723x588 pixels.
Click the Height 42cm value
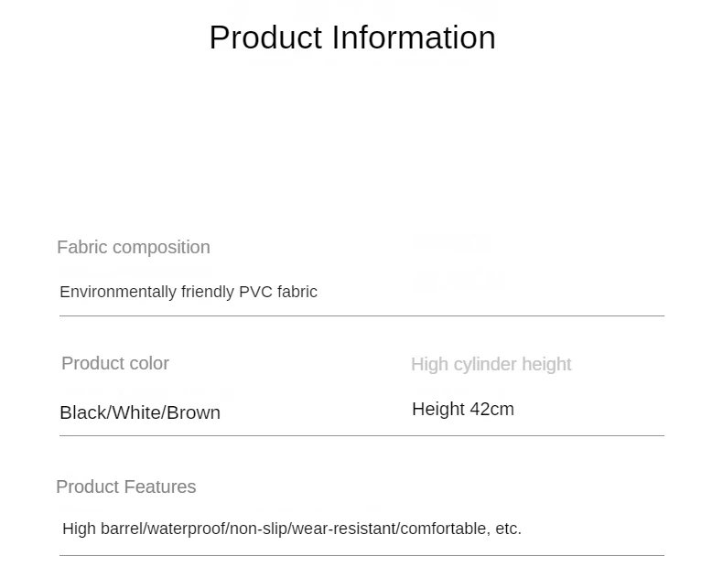(463, 409)
